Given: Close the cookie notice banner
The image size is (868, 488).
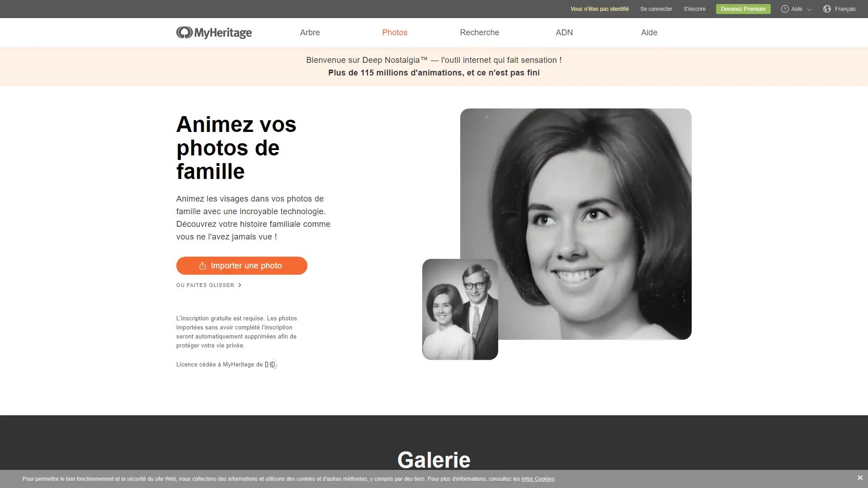Looking at the screenshot, I should pyautogui.click(x=860, y=478).
